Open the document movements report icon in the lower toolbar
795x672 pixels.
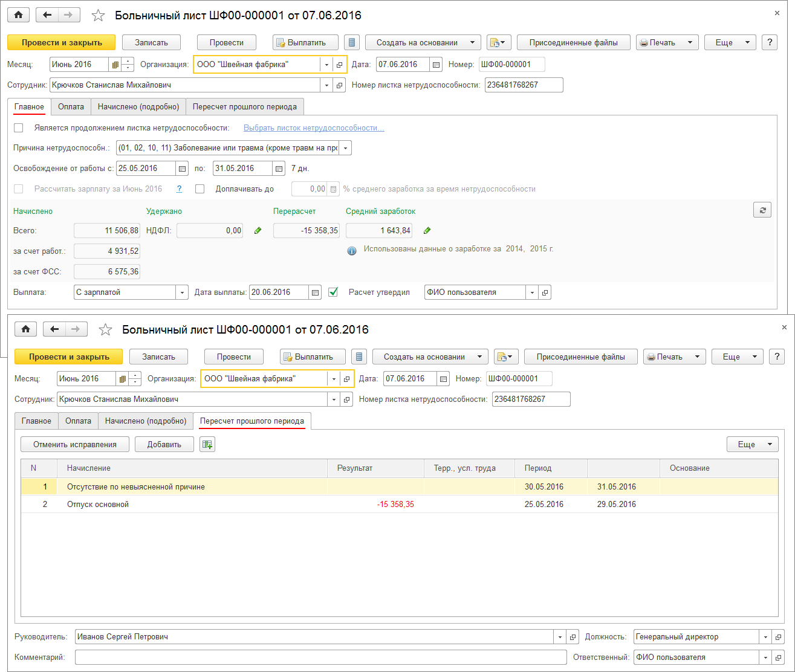click(x=359, y=357)
